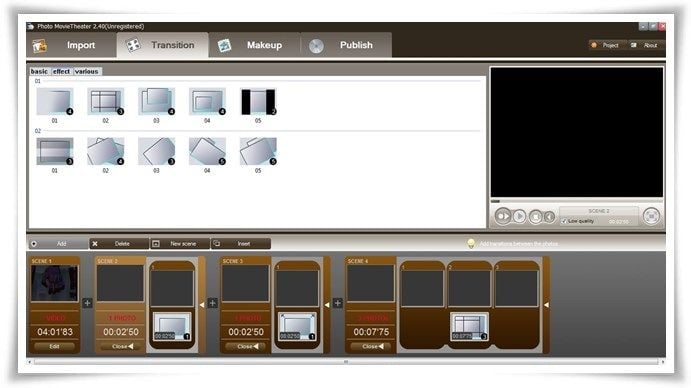Screen dimensions: 691x388
Task: Collapse Scene 2 with the Close arrow
Action: (x=121, y=347)
